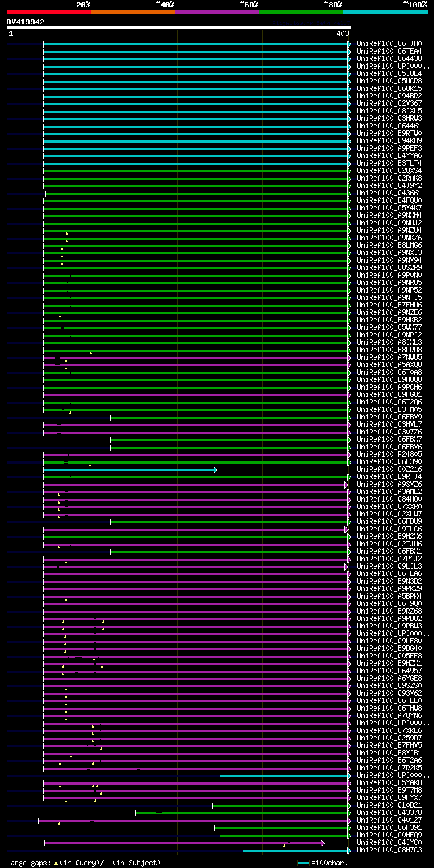Select the UniRef100_C5WX77 label
Viewport: 434px width, 868px height.
pos(389,327)
